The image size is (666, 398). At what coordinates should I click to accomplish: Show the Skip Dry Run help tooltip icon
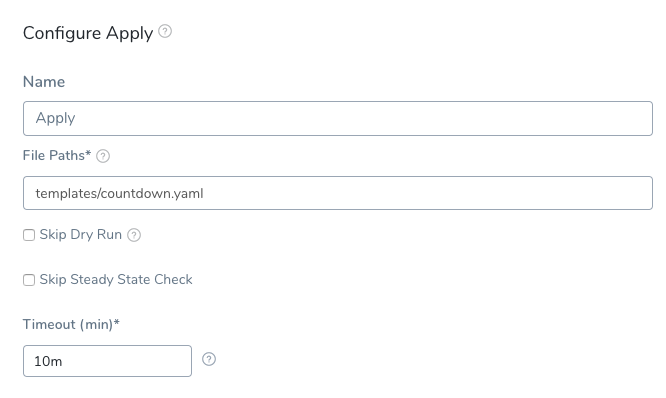(134, 235)
